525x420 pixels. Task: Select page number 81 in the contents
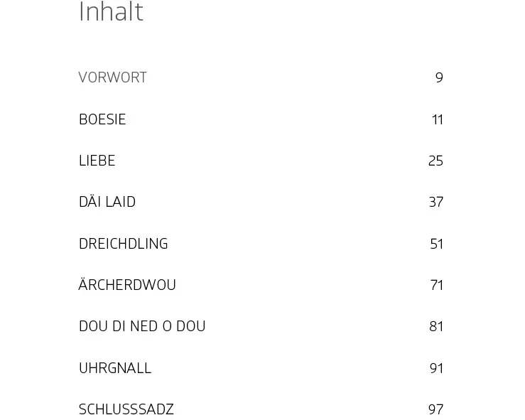coord(436,326)
